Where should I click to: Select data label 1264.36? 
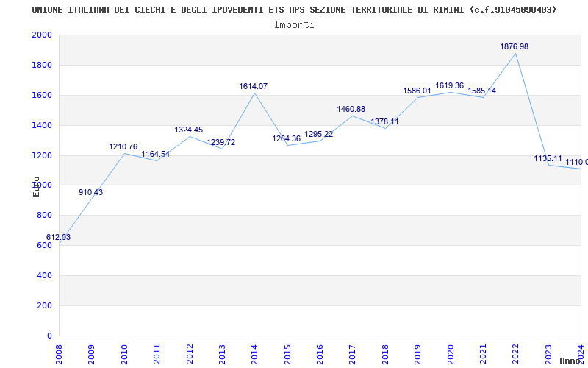(x=287, y=138)
